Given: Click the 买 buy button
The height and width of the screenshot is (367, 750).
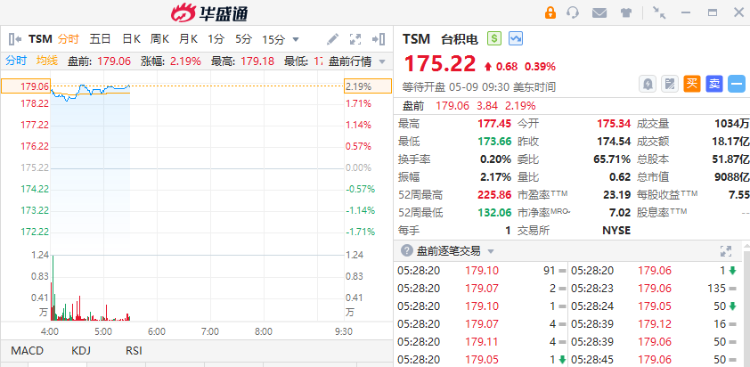Looking at the screenshot, I should (x=692, y=84).
